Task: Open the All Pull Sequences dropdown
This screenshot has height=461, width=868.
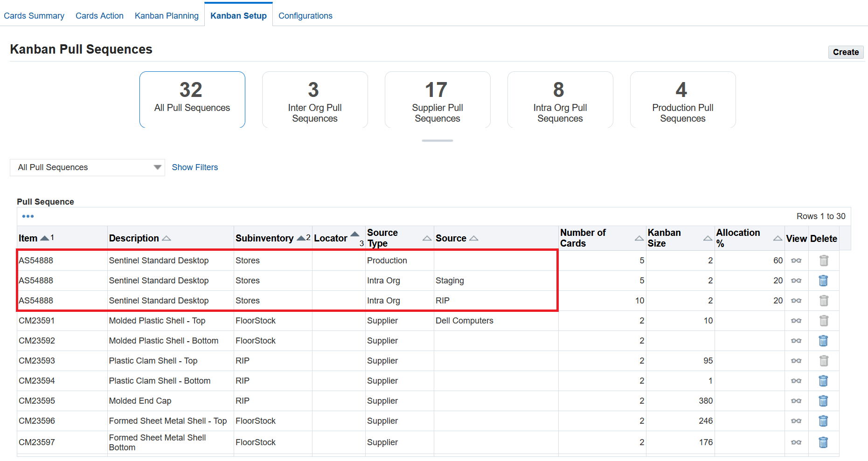Action: coord(158,167)
